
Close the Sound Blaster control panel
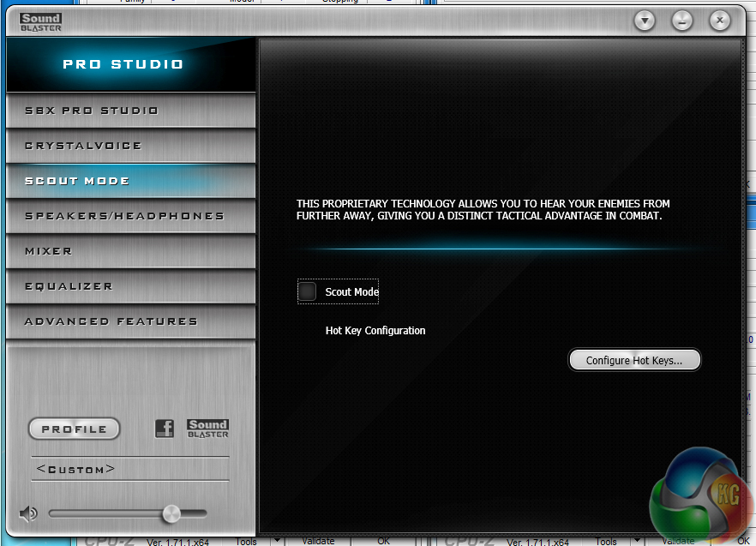(720, 21)
